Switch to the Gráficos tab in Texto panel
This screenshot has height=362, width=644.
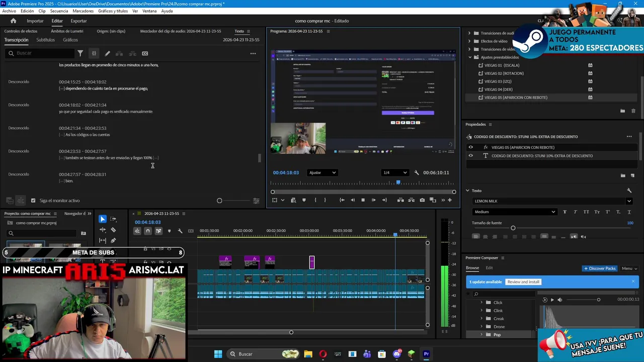point(70,40)
